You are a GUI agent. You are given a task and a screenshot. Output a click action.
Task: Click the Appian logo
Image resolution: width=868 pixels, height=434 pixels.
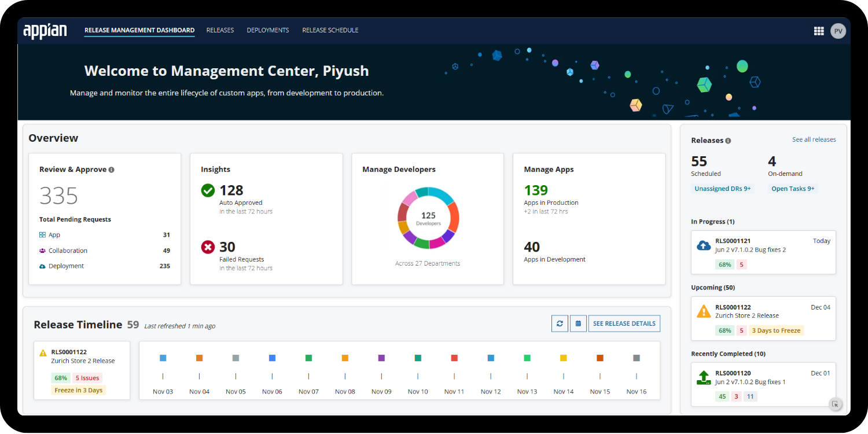point(45,31)
